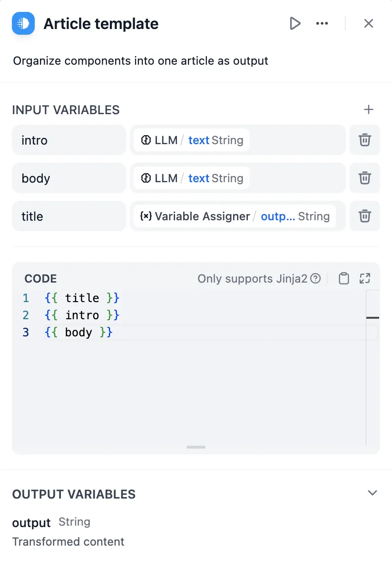Delete the intro input variable

coord(364,140)
